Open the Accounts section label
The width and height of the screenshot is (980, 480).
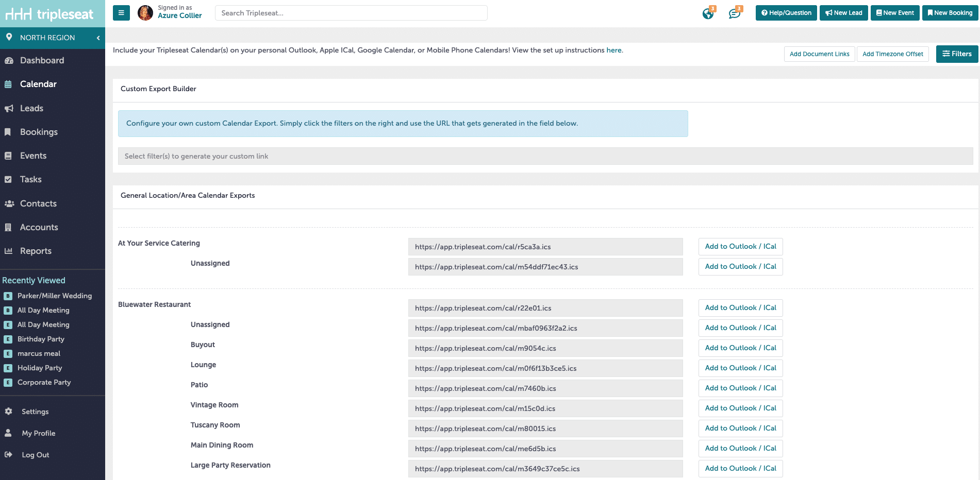tap(39, 227)
